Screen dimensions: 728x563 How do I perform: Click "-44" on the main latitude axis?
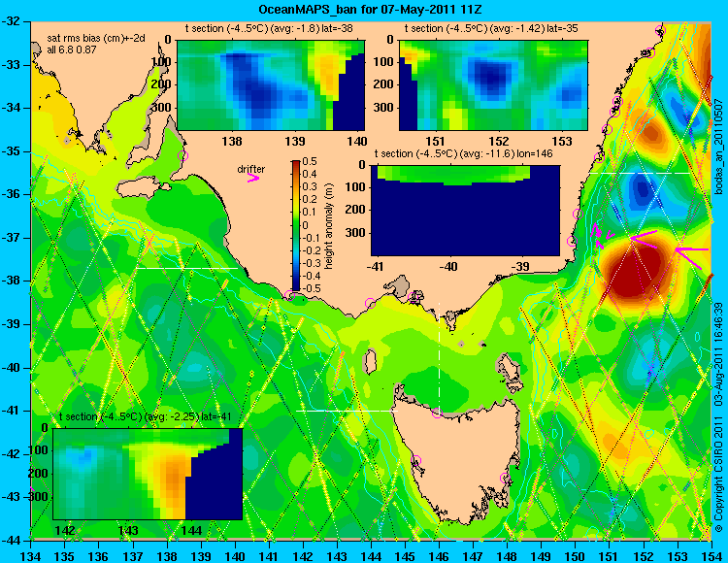pyautogui.click(x=12, y=541)
